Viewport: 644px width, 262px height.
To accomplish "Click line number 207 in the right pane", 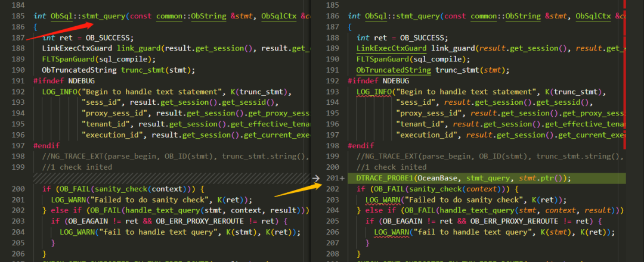I will tap(332, 243).
